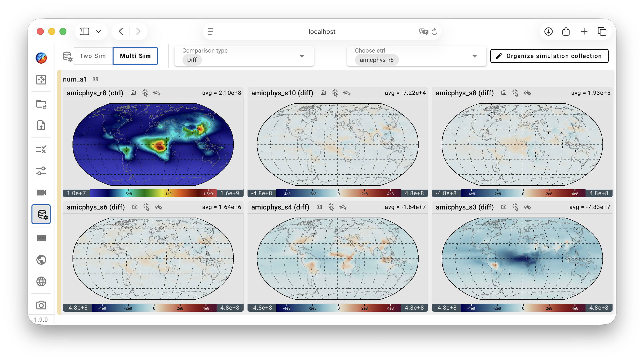Screen dimensions: 644x361
Task: Take snapshot of amicphys_r8 (ctrl) panel
Action: click(x=133, y=93)
